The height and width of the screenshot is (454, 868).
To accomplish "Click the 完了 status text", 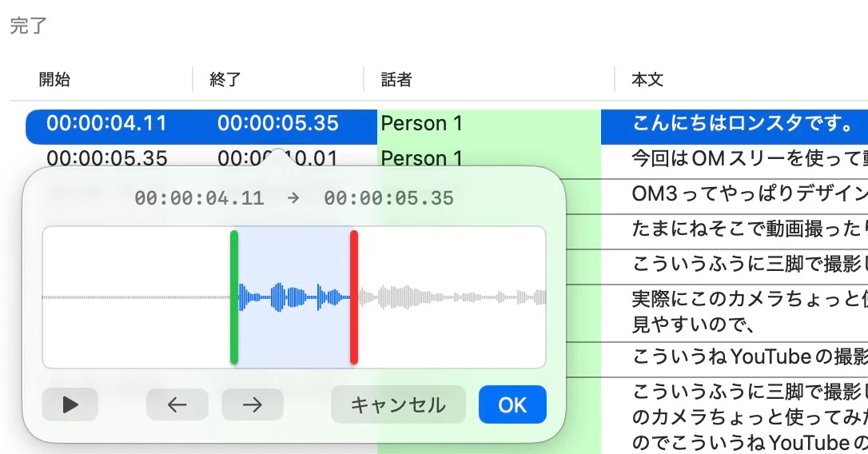I will pos(28,26).
